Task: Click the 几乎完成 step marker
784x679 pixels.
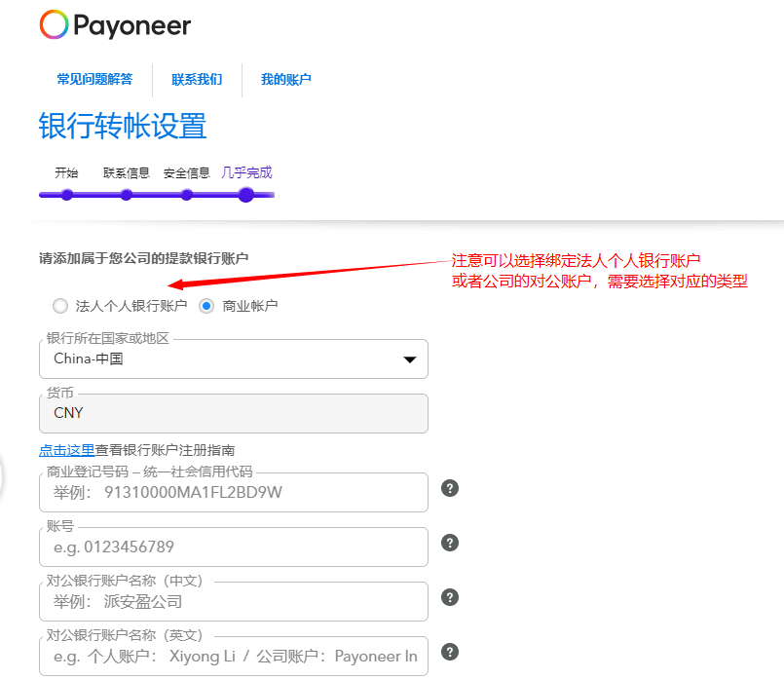Action: [246, 195]
